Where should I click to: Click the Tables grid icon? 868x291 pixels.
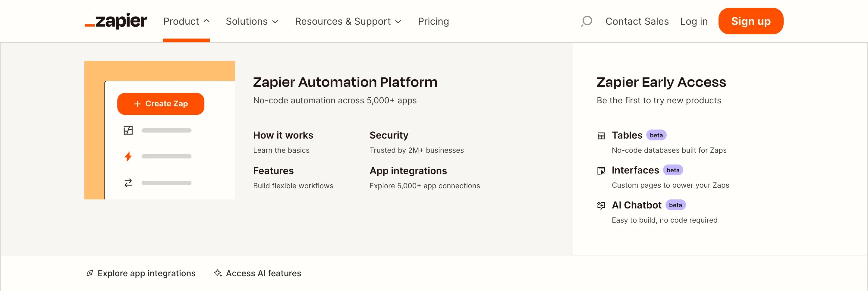point(601,136)
